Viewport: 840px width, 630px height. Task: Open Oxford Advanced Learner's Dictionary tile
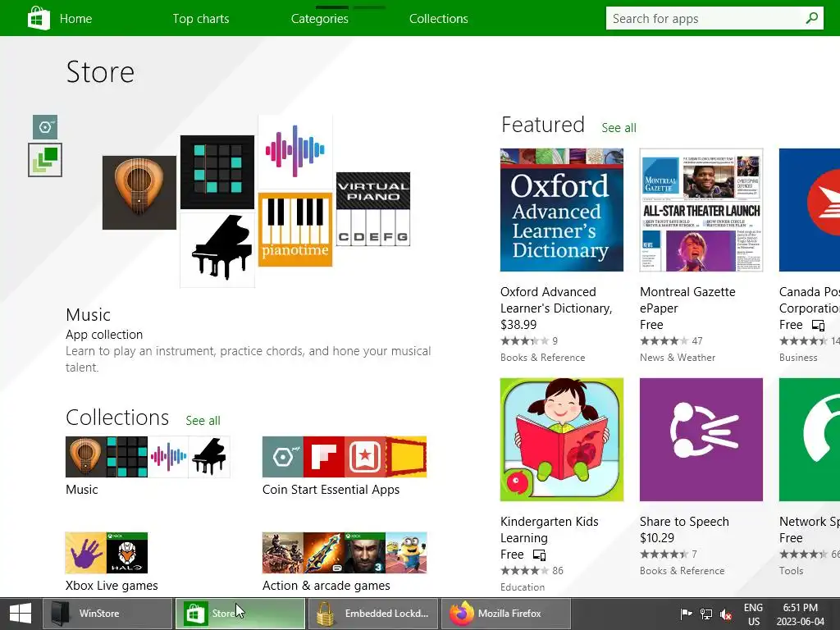561,210
